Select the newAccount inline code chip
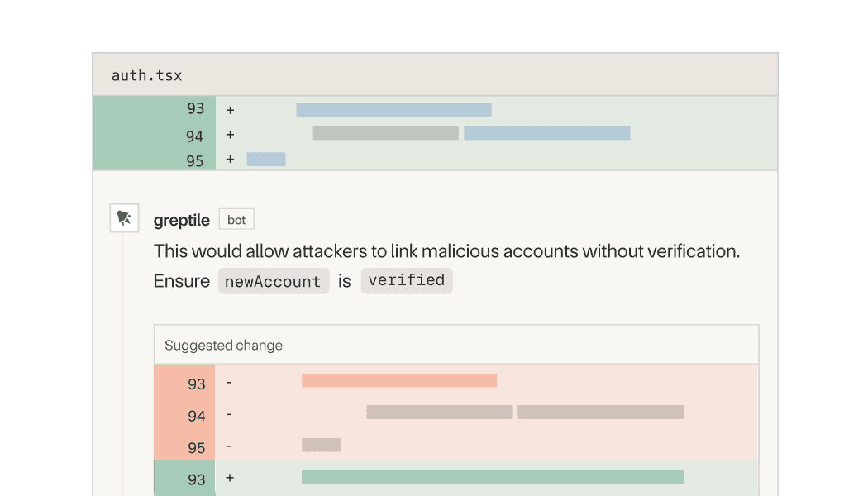The width and height of the screenshot is (868, 496). pyautogui.click(x=273, y=281)
